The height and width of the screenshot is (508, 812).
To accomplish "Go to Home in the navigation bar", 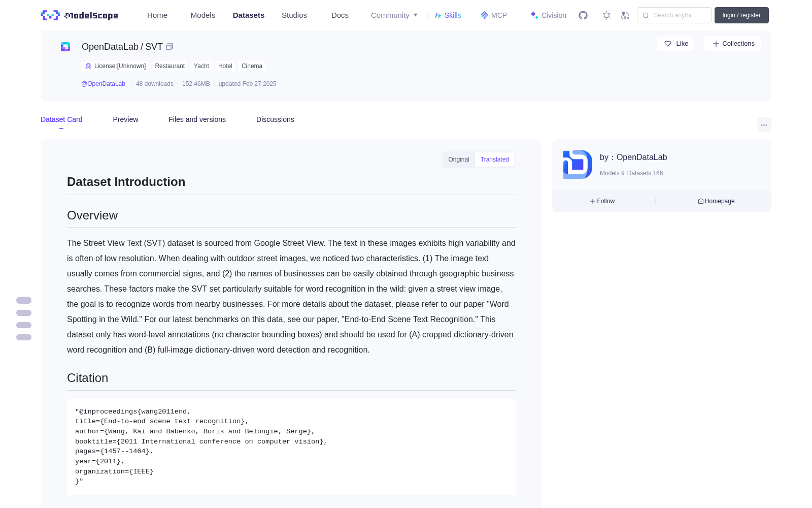I will [157, 15].
